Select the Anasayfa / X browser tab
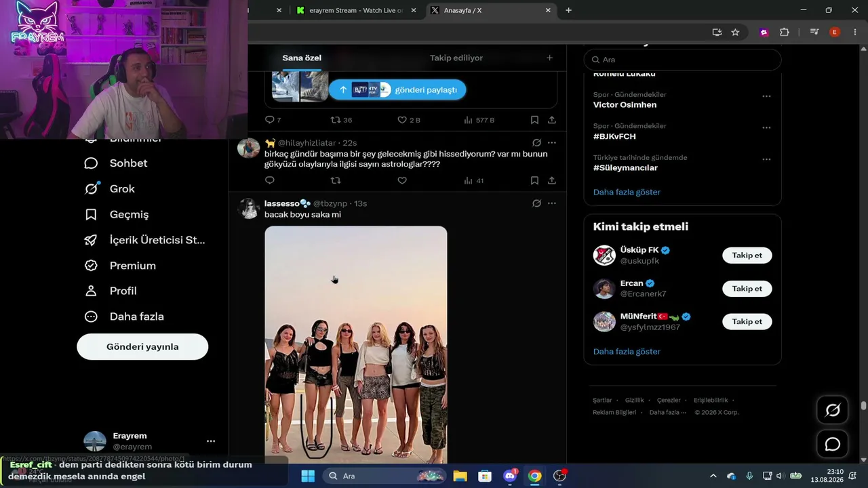Image resolution: width=868 pixels, height=488 pixels. [492, 10]
